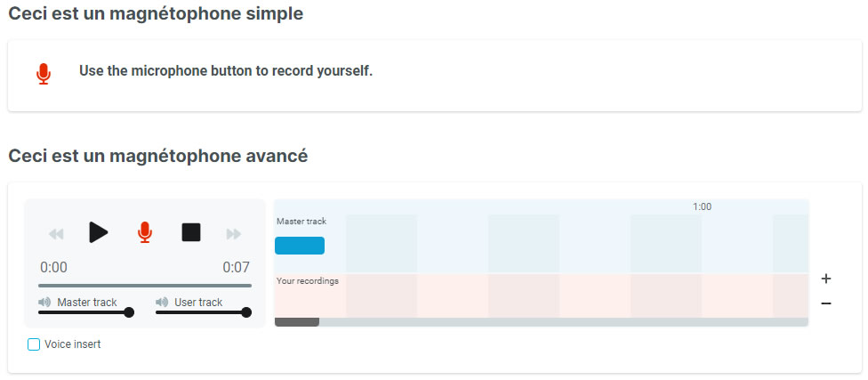This screenshot has height=380, width=868.
Task: Click the 1:00 marker on timeline
Action: (x=702, y=206)
